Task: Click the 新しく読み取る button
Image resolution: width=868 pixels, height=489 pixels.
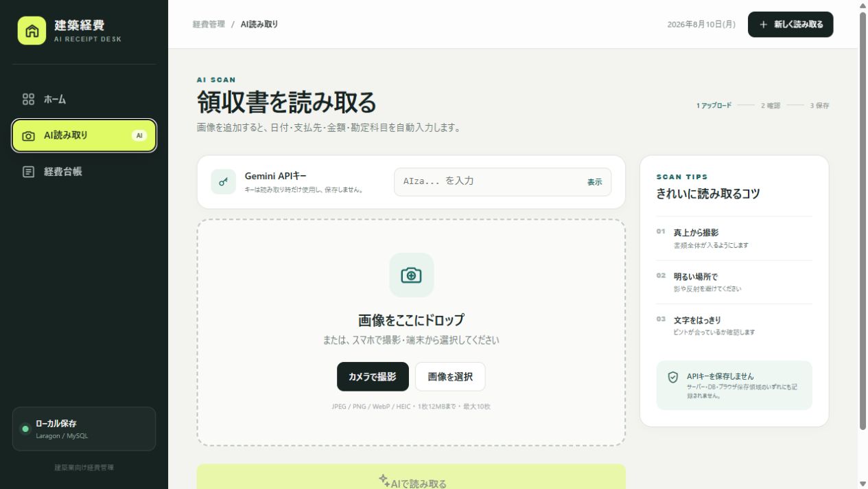Action: pos(790,24)
